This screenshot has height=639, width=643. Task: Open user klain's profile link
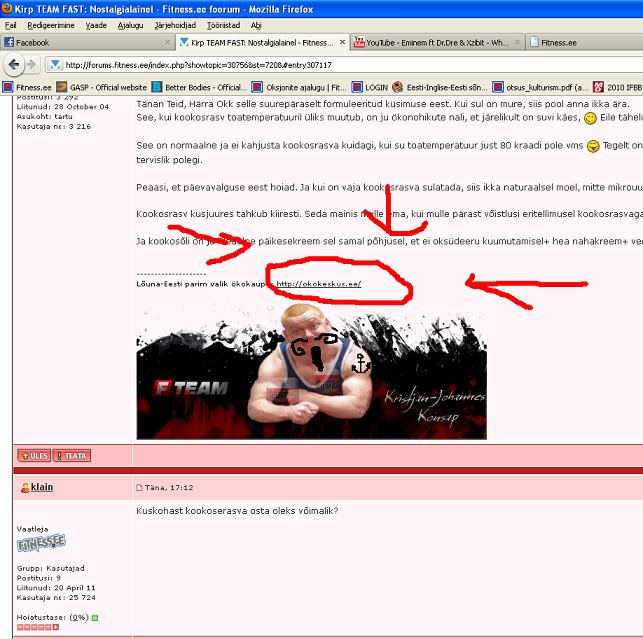pos(42,487)
